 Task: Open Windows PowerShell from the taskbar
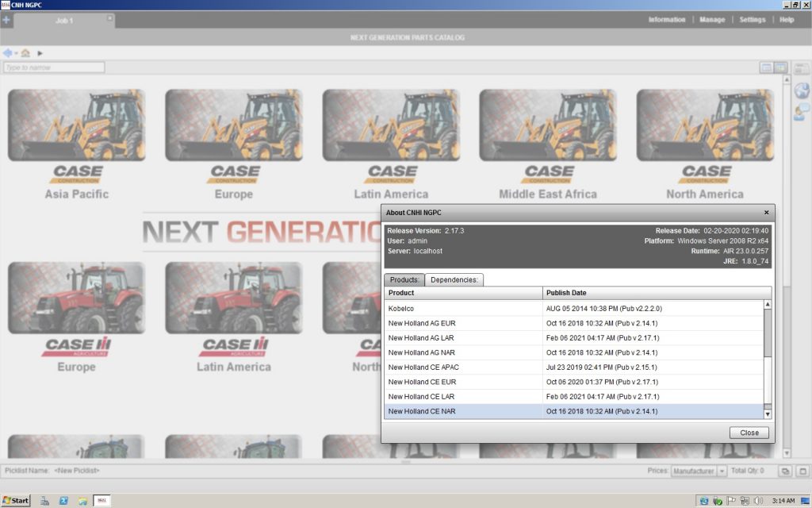point(63,501)
